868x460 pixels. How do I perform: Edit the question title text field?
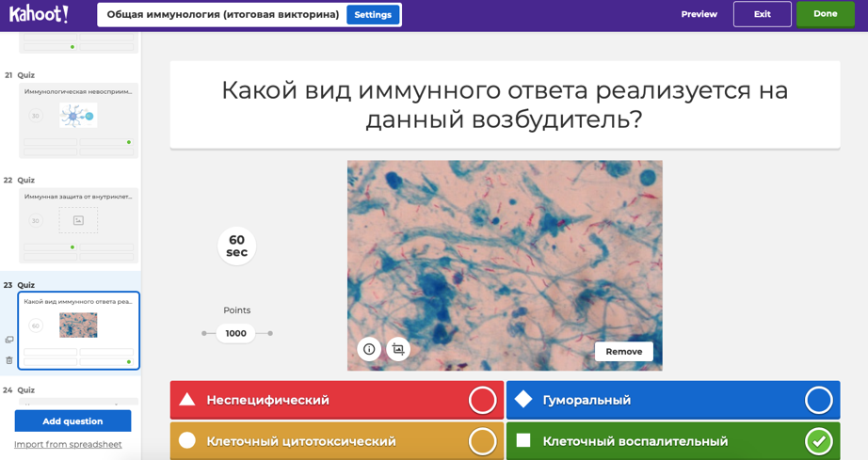click(505, 104)
